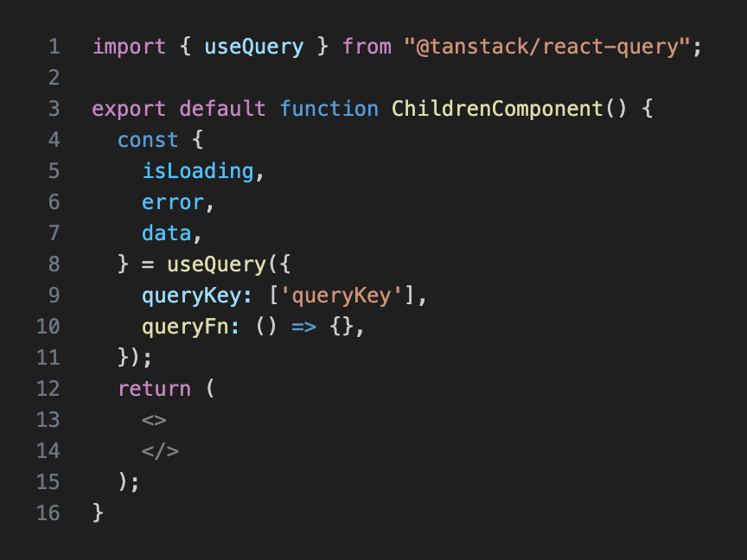Click line number 1 in the gutter
Image resolution: width=747 pixels, height=560 pixels.
(54, 47)
